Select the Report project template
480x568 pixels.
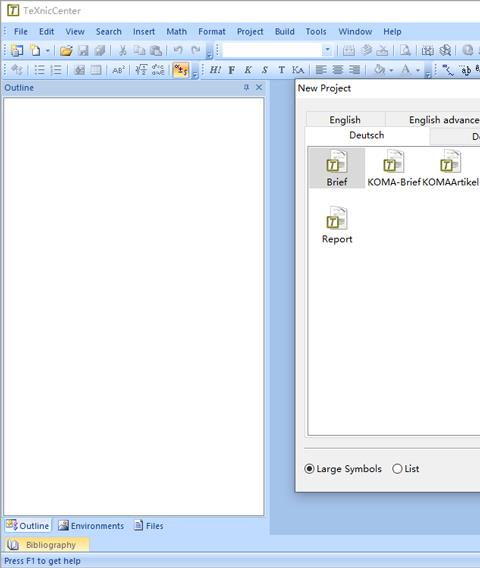tap(337, 225)
